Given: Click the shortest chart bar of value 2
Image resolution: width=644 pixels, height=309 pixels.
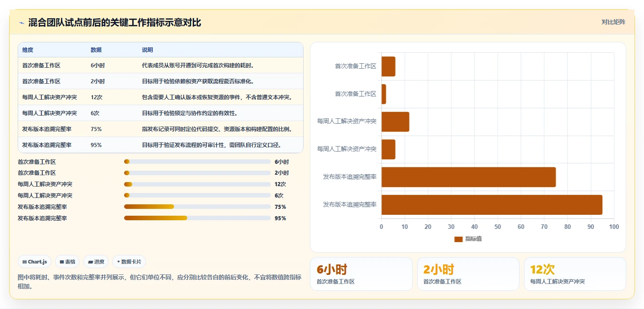Looking at the screenshot, I should (384, 94).
